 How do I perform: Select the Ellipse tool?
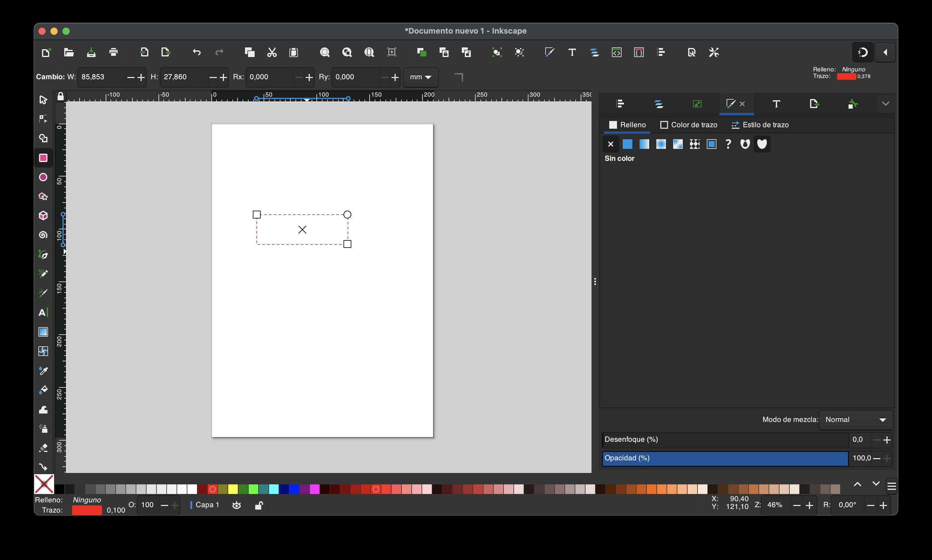(43, 177)
